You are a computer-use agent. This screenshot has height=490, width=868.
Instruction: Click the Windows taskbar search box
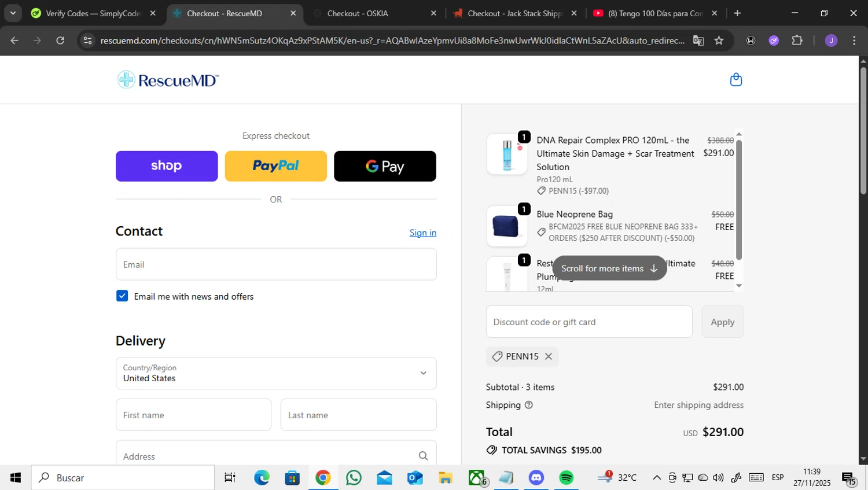click(x=123, y=477)
